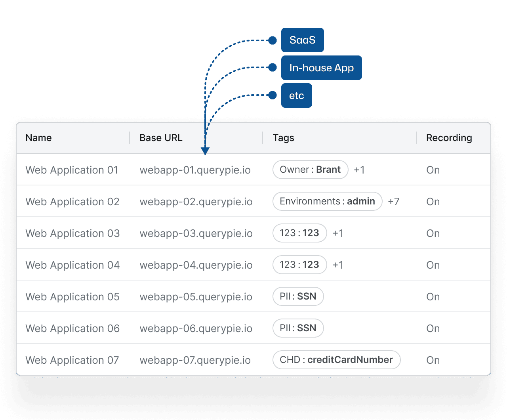Click the Tags column header
507x420 pixels.
point(283,138)
